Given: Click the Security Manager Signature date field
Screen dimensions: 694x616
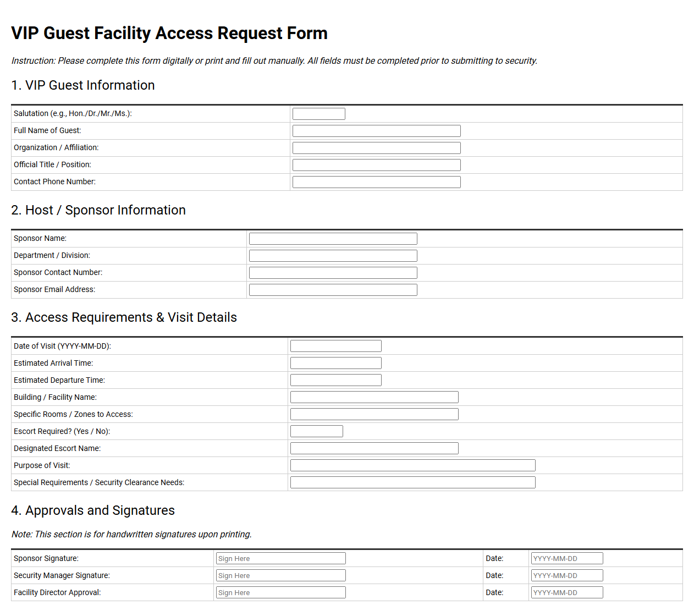Looking at the screenshot, I should pos(567,575).
